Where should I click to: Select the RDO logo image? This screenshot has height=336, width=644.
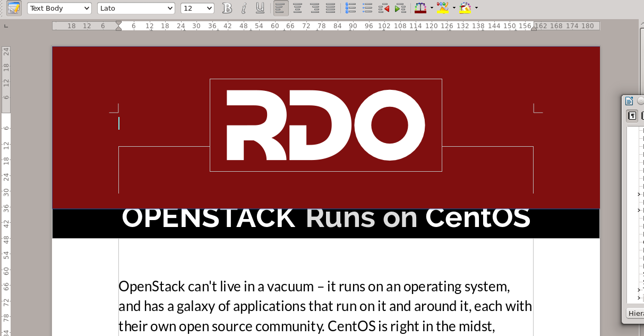point(325,125)
